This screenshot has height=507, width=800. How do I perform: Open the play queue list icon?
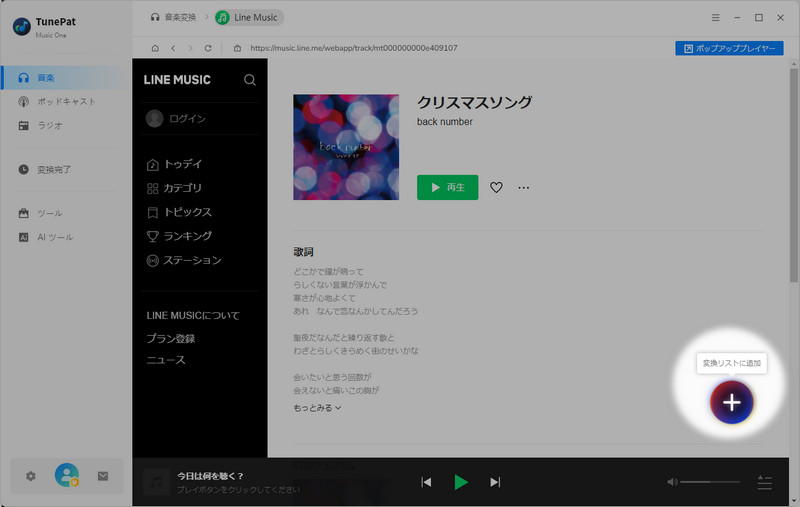(764, 482)
